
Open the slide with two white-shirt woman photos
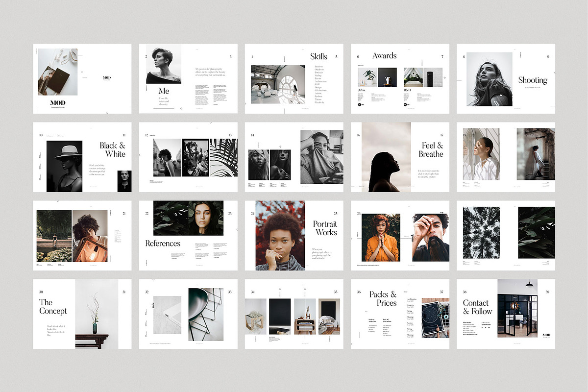(x=506, y=157)
